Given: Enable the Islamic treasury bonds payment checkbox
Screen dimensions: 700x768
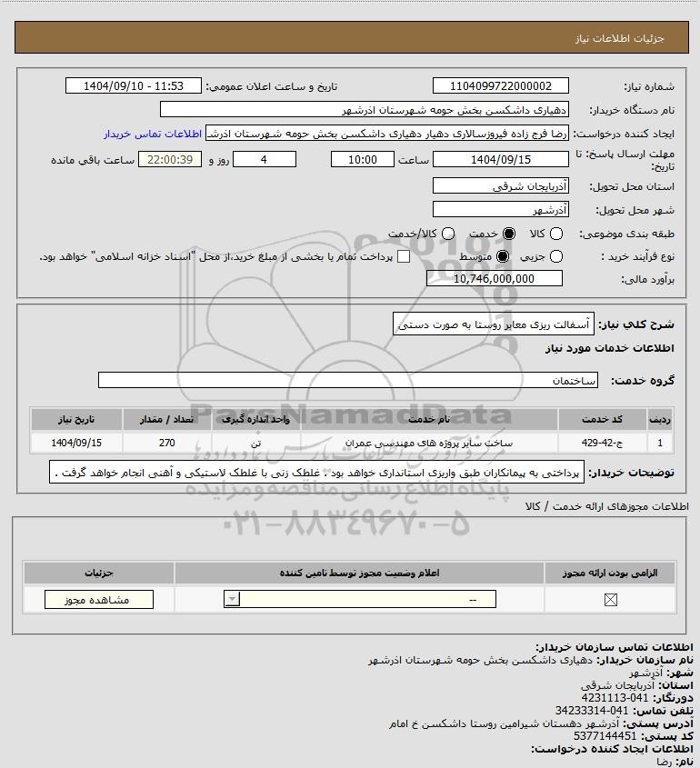Looking at the screenshot, I should point(403,256).
